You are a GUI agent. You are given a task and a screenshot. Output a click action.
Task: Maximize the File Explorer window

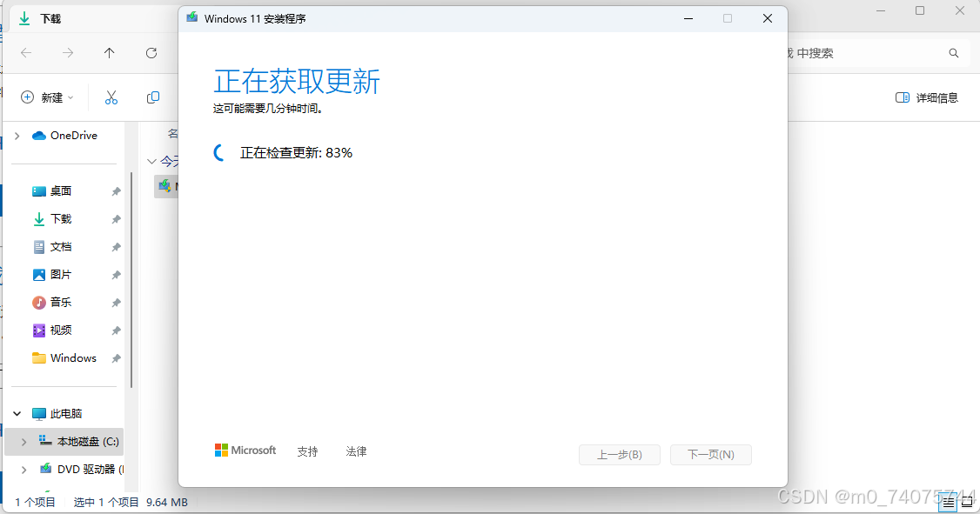pyautogui.click(x=920, y=10)
